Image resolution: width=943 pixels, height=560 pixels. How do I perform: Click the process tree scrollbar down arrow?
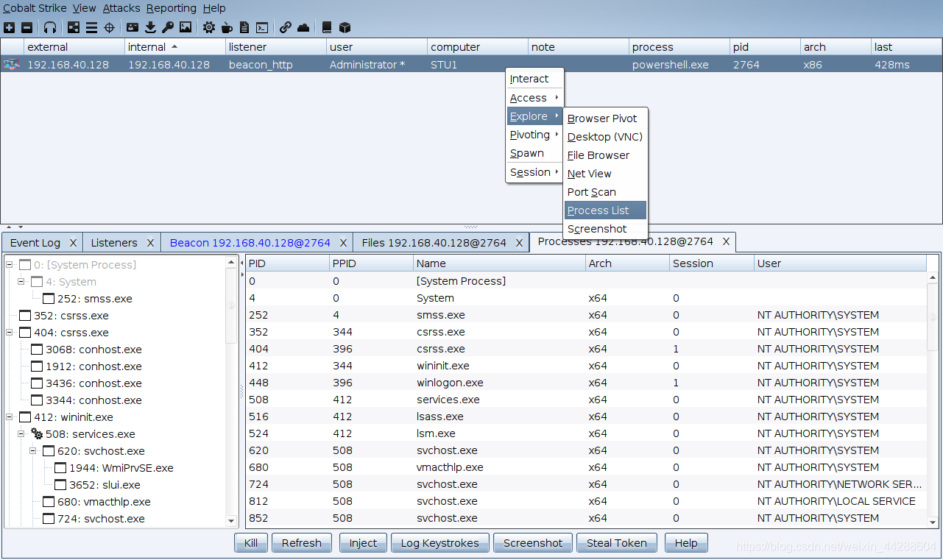(x=232, y=521)
